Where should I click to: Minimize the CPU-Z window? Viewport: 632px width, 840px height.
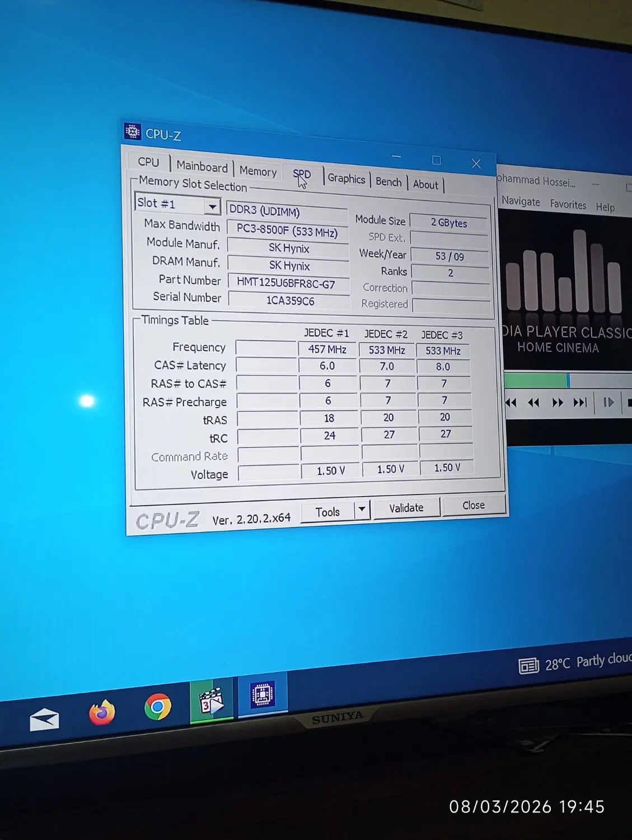(x=396, y=157)
